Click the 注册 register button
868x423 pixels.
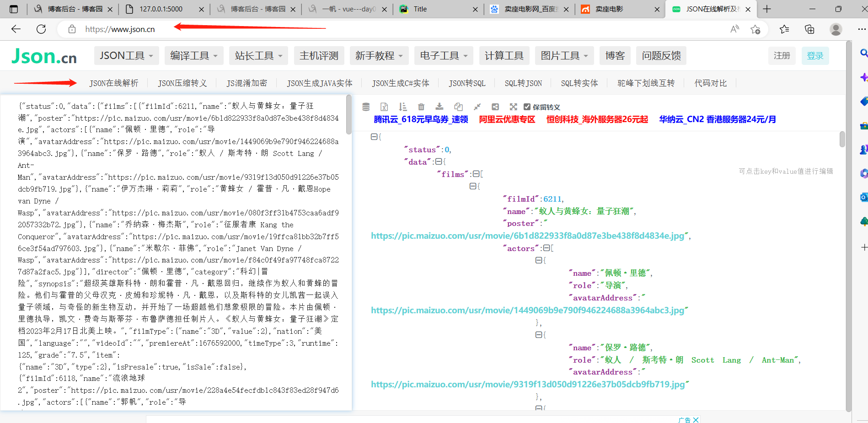pos(782,56)
